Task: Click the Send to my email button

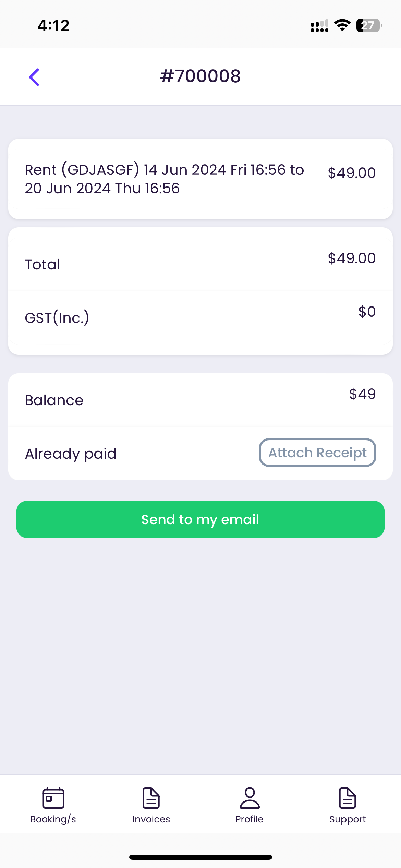Action: [x=200, y=519]
